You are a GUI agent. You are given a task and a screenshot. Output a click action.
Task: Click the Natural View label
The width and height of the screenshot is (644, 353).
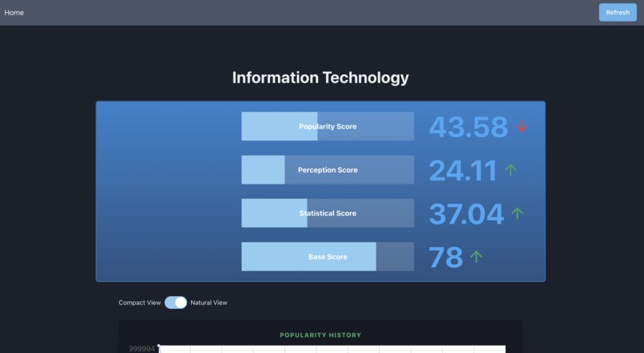[x=209, y=303]
